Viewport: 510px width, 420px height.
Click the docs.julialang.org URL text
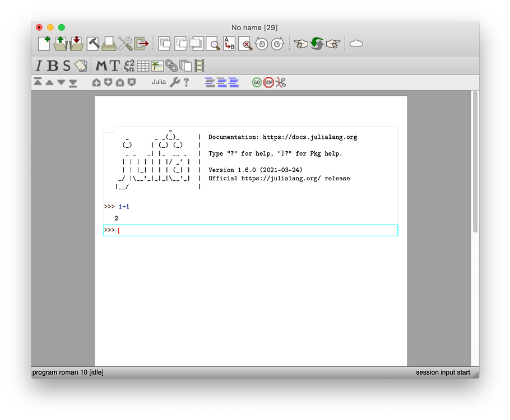[x=310, y=137]
